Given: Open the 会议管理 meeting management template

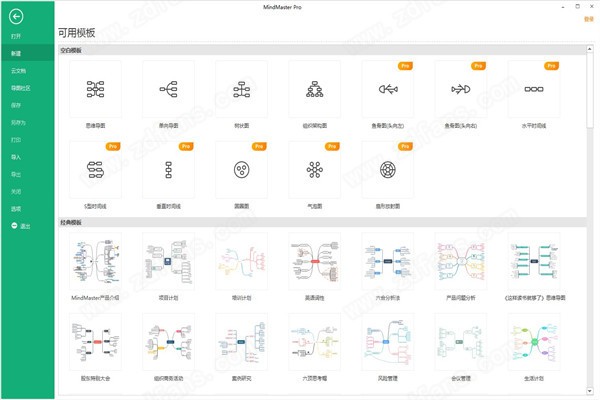Looking at the screenshot, I should coord(461,342).
